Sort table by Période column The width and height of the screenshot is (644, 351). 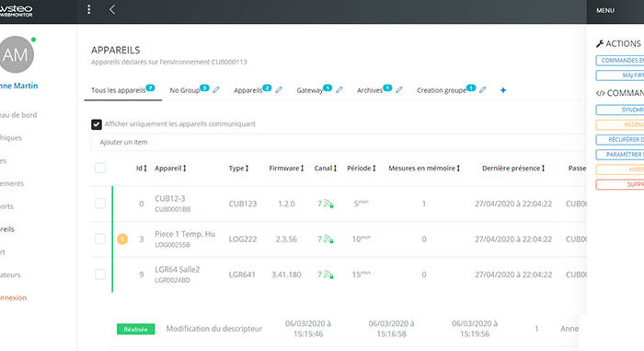coord(362,169)
